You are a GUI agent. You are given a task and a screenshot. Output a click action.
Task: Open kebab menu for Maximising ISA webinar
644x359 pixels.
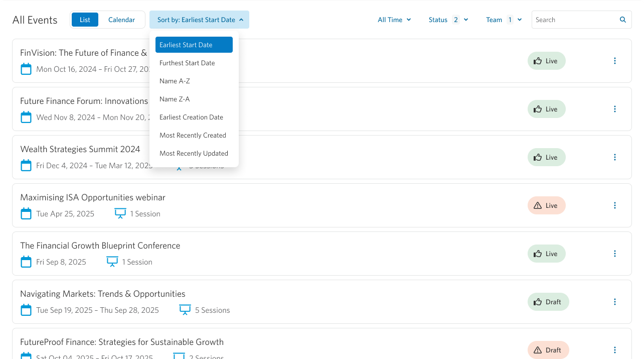tap(614, 205)
